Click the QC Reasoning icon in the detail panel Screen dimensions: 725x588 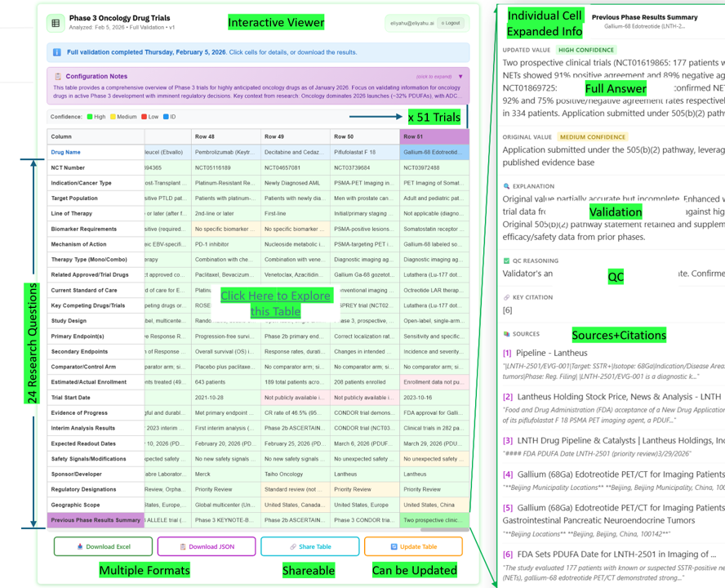(505, 261)
